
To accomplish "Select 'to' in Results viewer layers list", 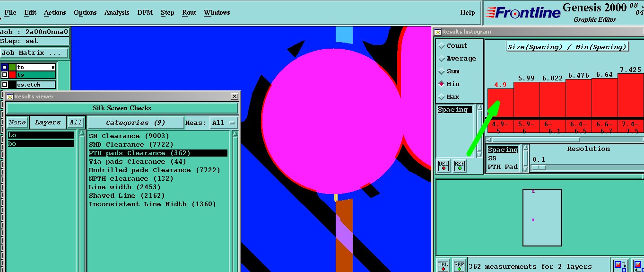I will tap(41, 135).
